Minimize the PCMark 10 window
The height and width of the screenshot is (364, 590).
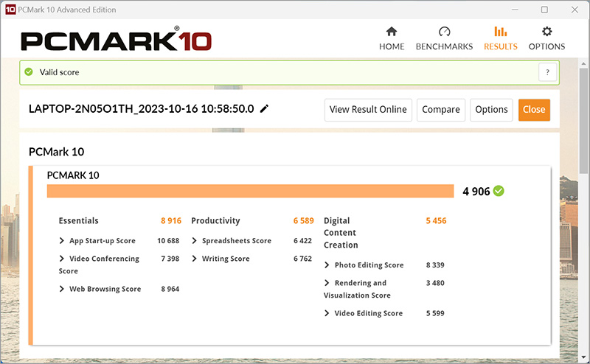tap(515, 10)
